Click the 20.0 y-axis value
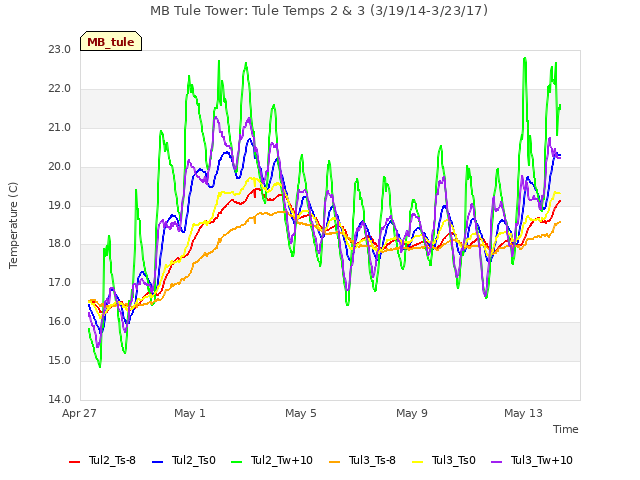The image size is (640, 480). pyautogui.click(x=60, y=167)
